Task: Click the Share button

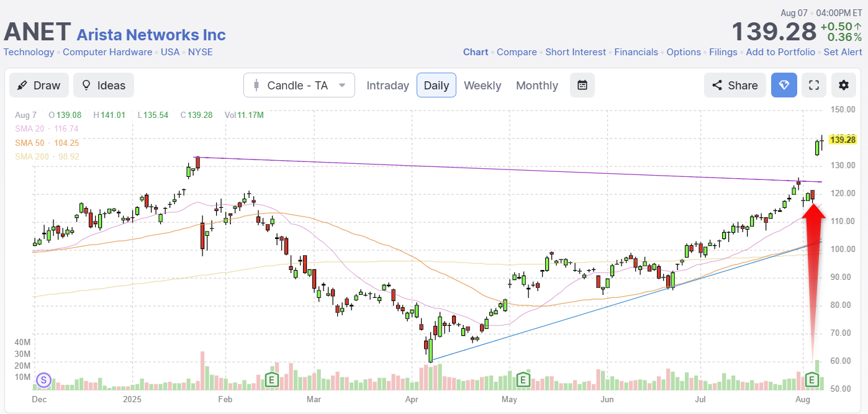Action: (x=735, y=86)
